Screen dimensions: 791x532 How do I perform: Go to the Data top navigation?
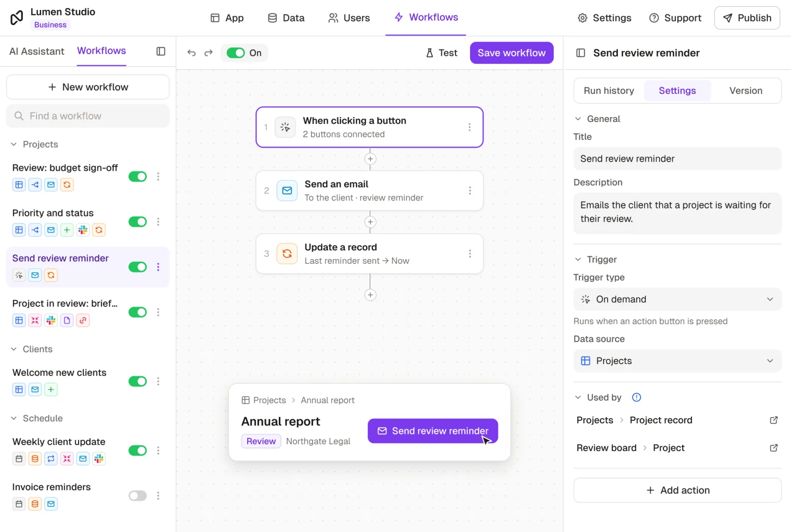coord(286,18)
